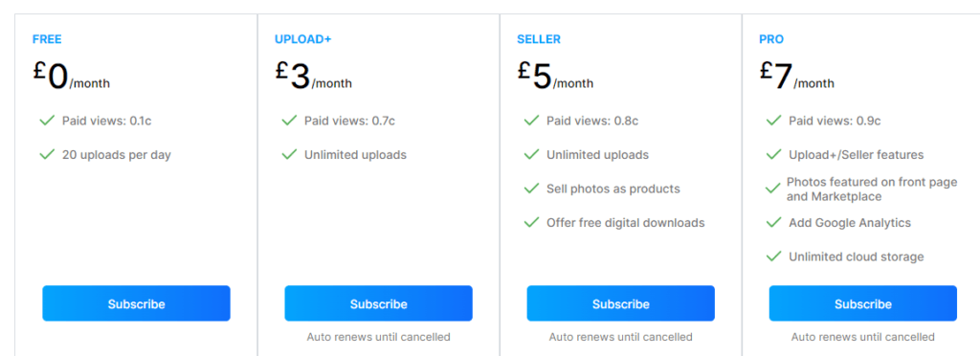Select the SELLER plan title

(539, 39)
